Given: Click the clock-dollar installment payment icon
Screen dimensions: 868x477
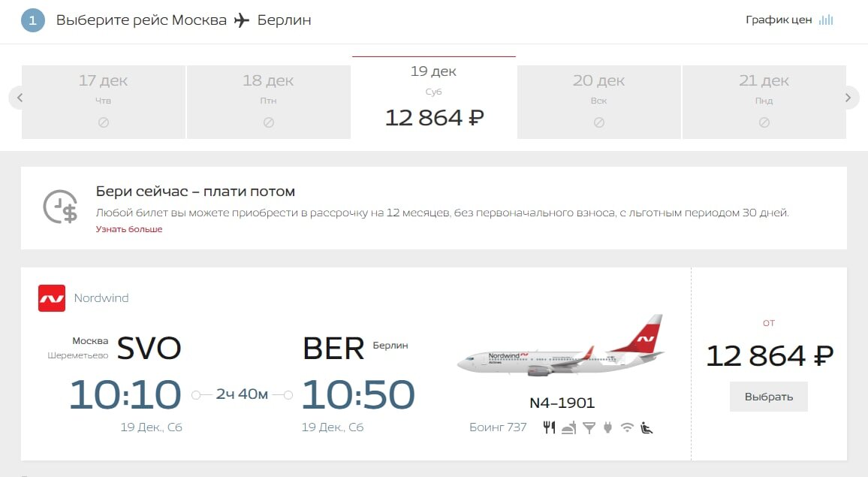Looking at the screenshot, I should point(59,206).
